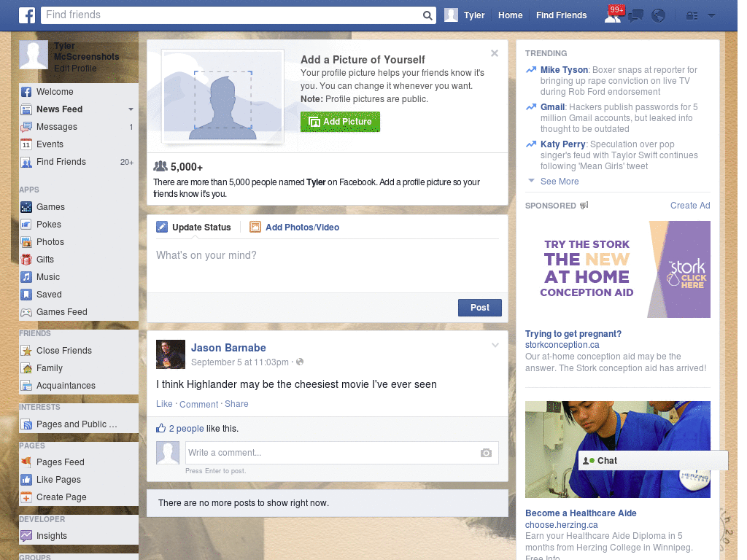This screenshot has height=560, width=747.
Task: Click the camera icon in comment box
Action: (x=486, y=453)
